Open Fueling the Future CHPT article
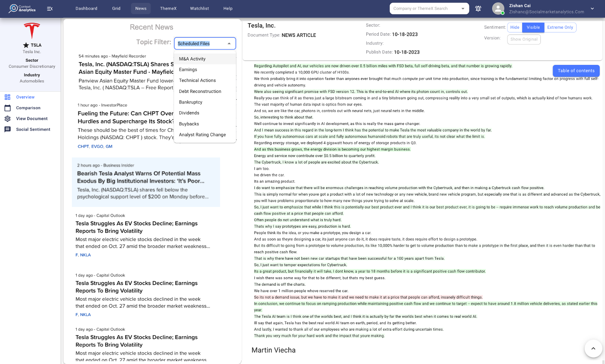Viewport: 605px width, 364px height. pos(125,117)
